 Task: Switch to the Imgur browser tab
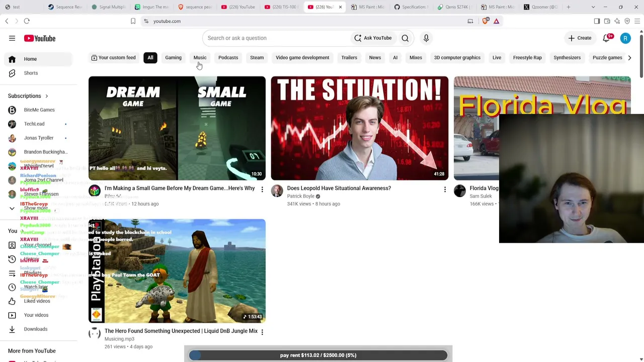pyautogui.click(x=151, y=7)
